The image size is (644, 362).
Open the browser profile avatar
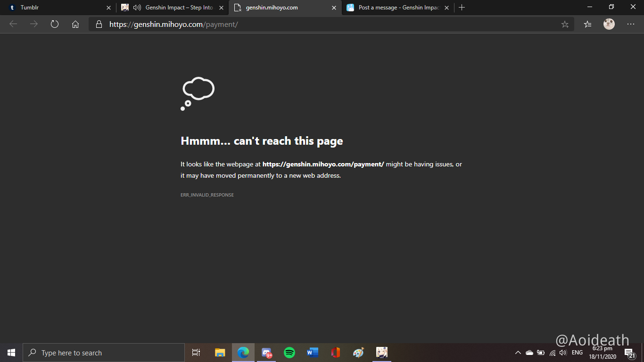tap(609, 25)
